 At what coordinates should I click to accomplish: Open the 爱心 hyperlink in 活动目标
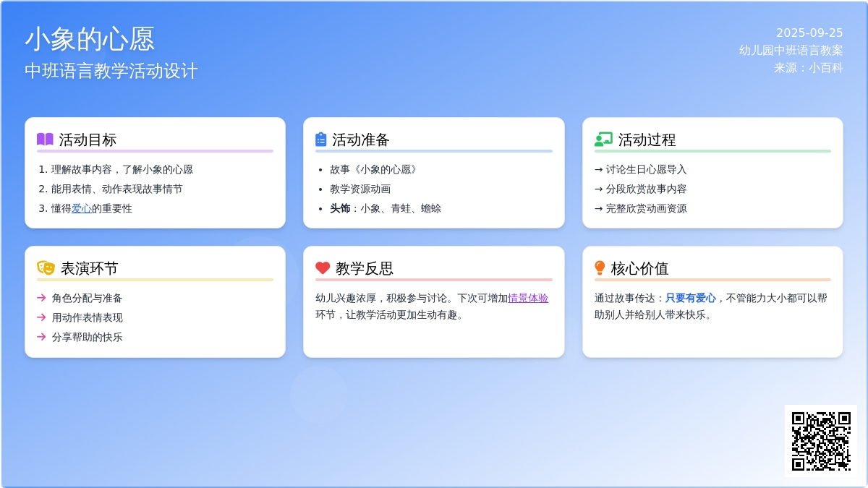click(x=81, y=208)
